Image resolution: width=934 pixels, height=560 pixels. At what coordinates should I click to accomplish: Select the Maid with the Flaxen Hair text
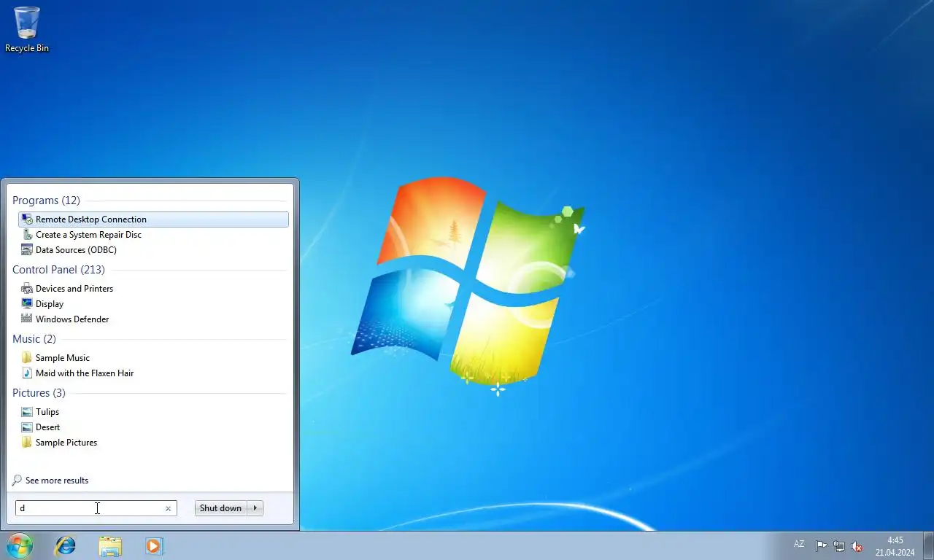click(x=85, y=373)
